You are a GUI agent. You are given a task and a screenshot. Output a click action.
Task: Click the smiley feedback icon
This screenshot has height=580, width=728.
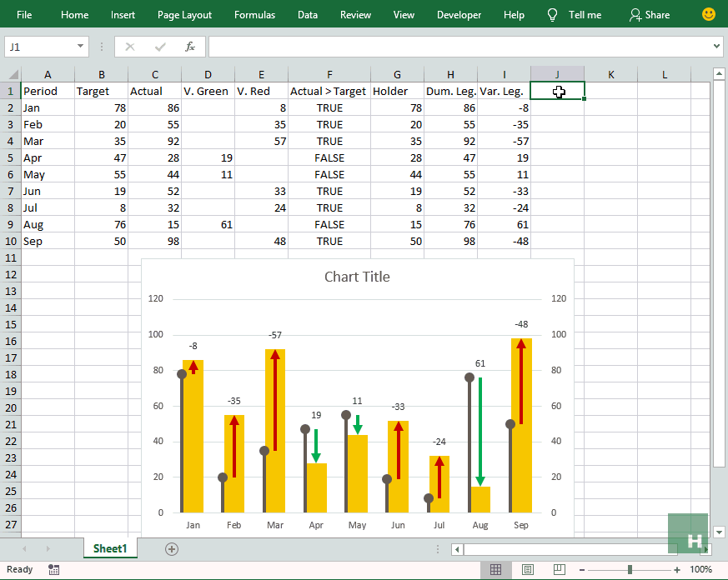(709, 14)
